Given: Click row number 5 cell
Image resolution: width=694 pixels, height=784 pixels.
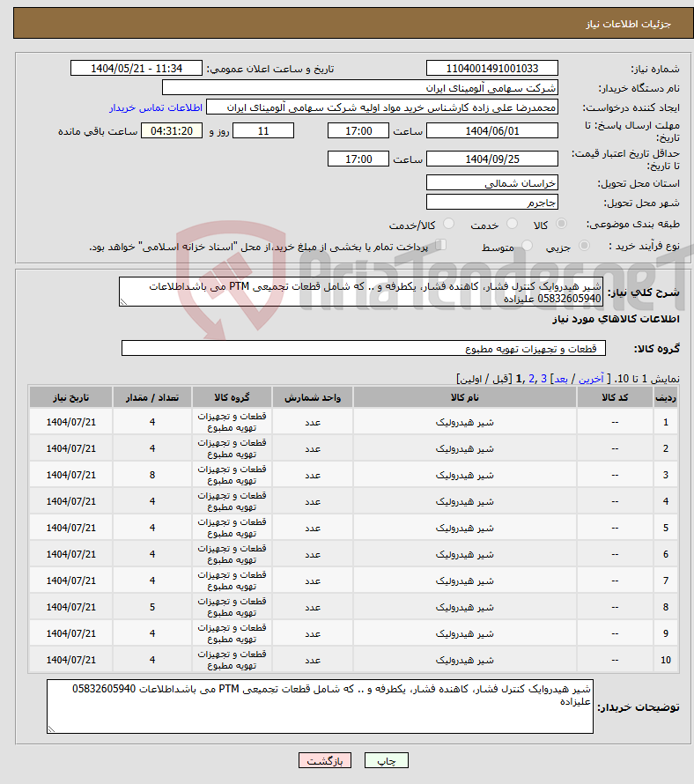Looking at the screenshot, I should pyautogui.click(x=666, y=528).
